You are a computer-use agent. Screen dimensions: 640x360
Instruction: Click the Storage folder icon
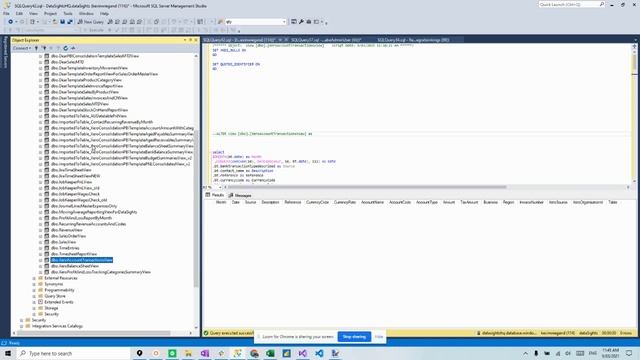[x=40, y=308]
